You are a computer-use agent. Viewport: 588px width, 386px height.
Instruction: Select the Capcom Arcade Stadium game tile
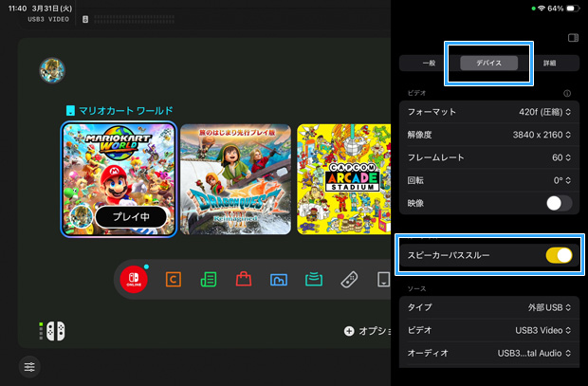(344, 179)
